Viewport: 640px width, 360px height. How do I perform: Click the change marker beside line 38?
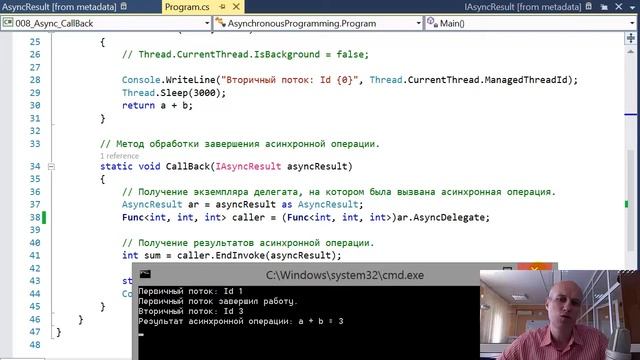click(x=44, y=217)
